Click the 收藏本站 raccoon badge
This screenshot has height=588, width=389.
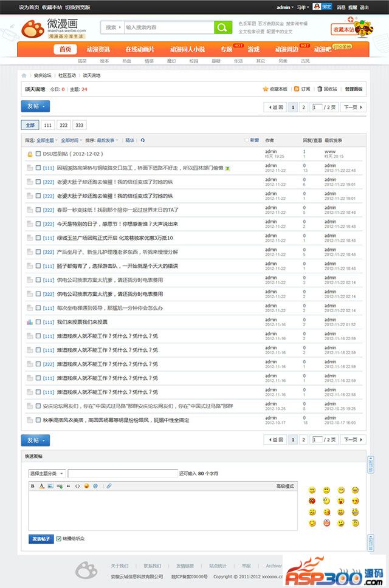[352, 28]
